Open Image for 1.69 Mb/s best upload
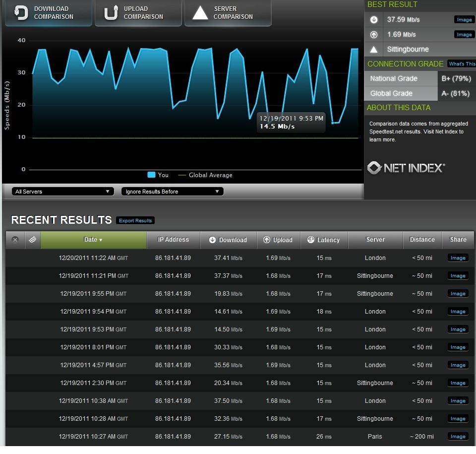 (x=464, y=35)
